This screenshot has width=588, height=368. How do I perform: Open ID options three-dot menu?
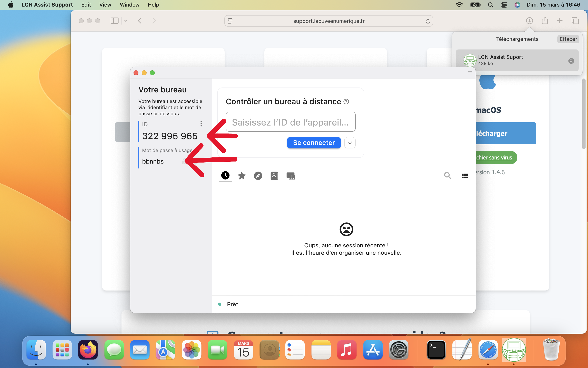pos(201,124)
